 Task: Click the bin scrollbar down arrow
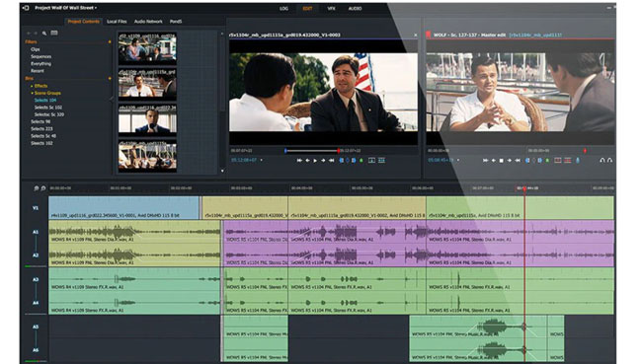click(x=222, y=171)
